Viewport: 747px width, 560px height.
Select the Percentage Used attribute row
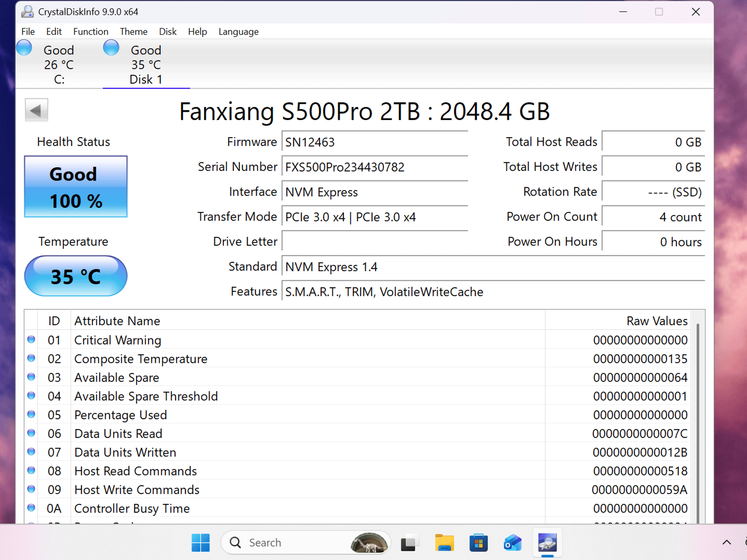[x=357, y=415]
